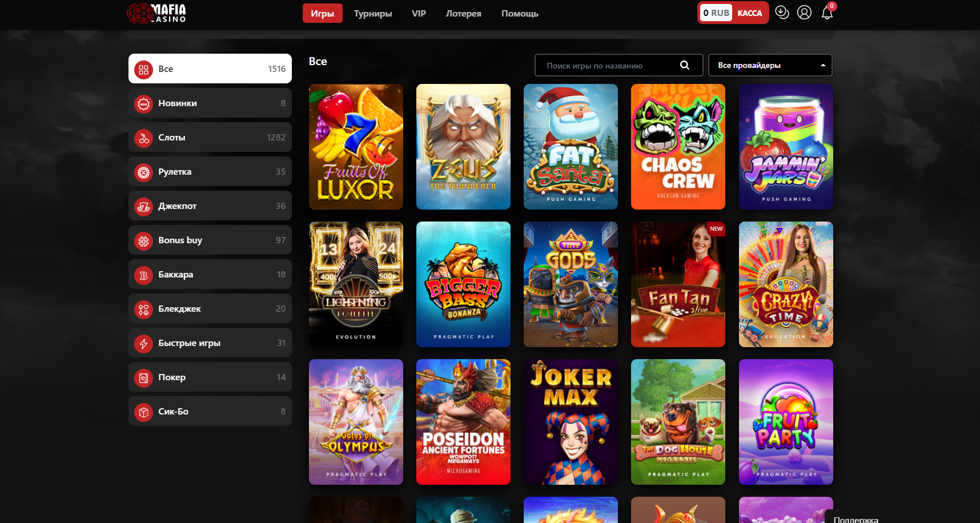Open the Турниры menu item
The width and height of the screenshot is (980, 523).
373,13
